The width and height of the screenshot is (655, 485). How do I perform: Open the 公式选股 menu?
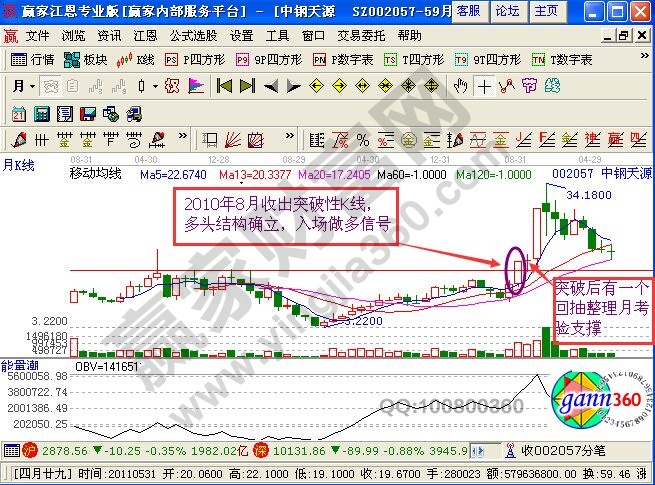click(x=193, y=35)
